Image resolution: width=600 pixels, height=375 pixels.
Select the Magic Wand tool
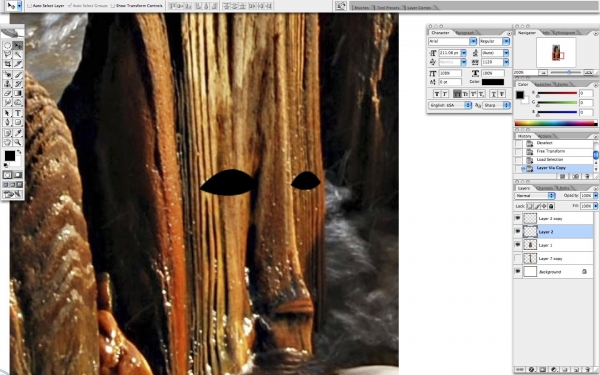point(18,55)
